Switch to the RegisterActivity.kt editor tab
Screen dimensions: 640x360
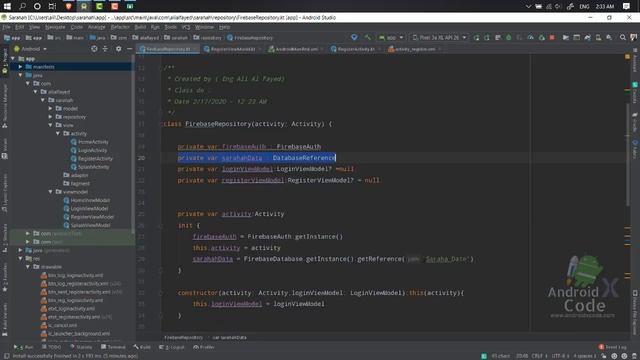tap(355, 49)
